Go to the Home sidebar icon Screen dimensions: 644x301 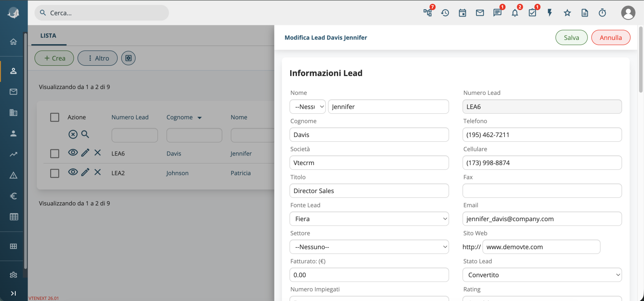pos(13,41)
